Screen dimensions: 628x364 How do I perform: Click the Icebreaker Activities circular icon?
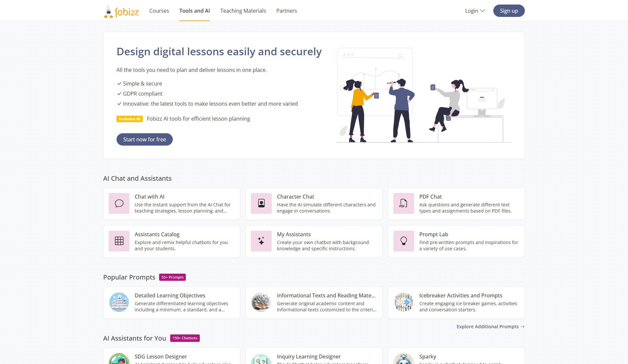[403, 302]
